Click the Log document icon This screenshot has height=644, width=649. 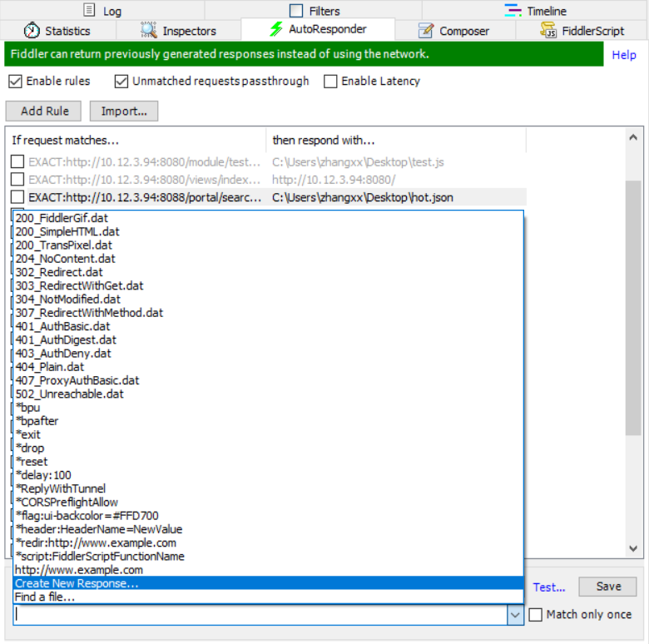(89, 10)
